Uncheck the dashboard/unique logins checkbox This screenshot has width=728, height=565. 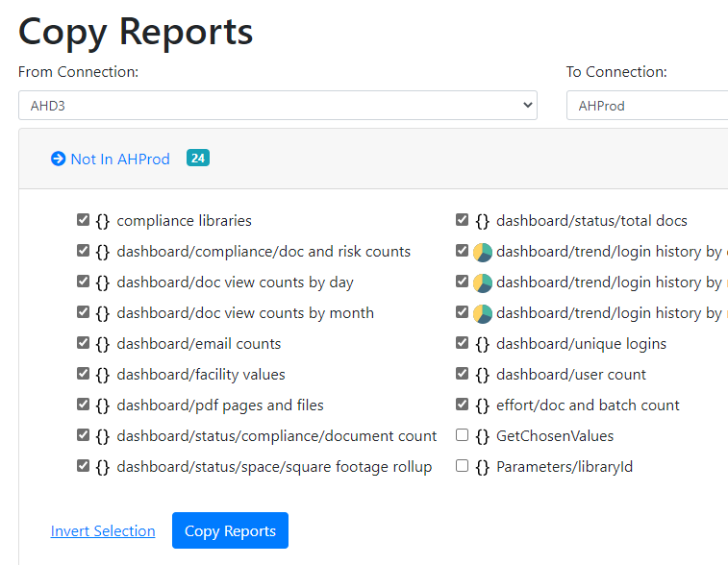tap(463, 343)
